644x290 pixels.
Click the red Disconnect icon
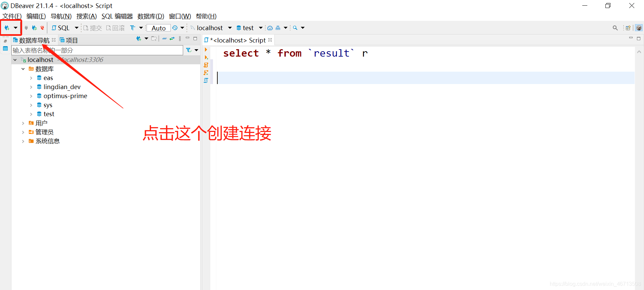tap(42, 28)
